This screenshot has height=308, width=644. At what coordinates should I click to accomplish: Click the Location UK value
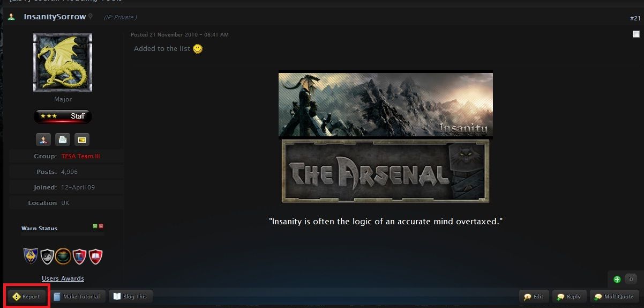pyautogui.click(x=65, y=203)
